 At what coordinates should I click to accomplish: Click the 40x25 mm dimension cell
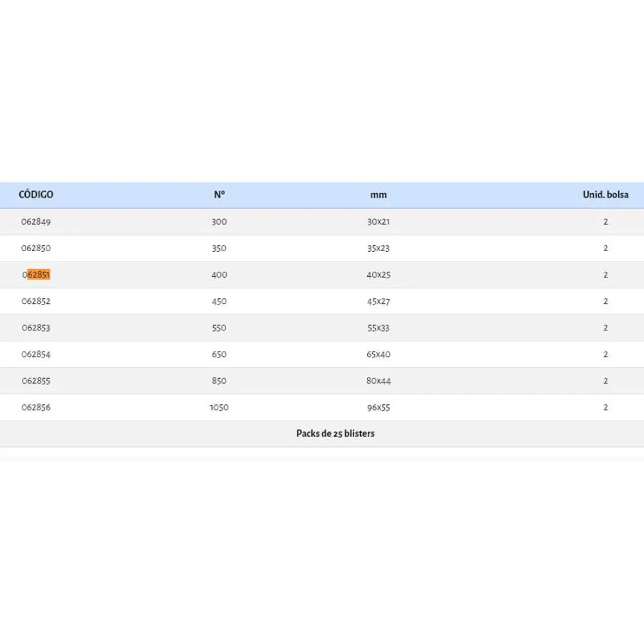pyautogui.click(x=379, y=274)
